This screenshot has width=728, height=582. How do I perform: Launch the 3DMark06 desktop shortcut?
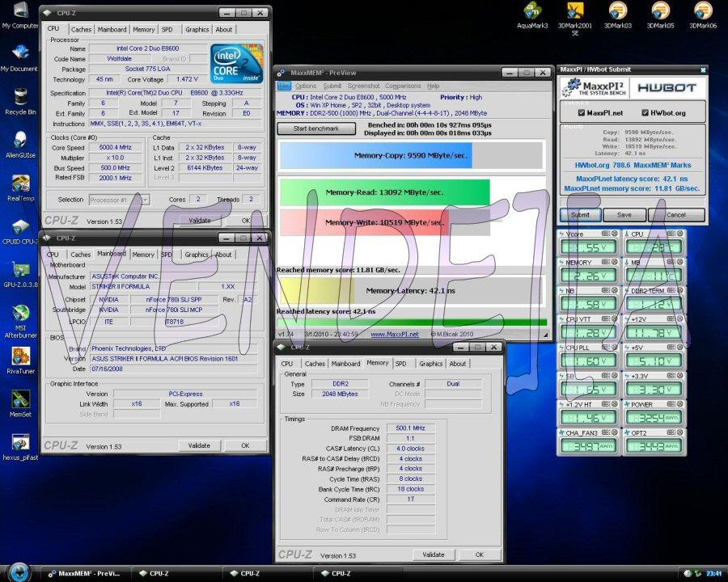(x=702, y=15)
